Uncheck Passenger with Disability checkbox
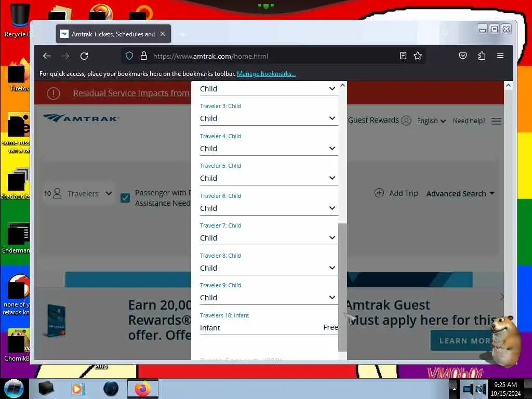The image size is (532, 399). tap(125, 197)
